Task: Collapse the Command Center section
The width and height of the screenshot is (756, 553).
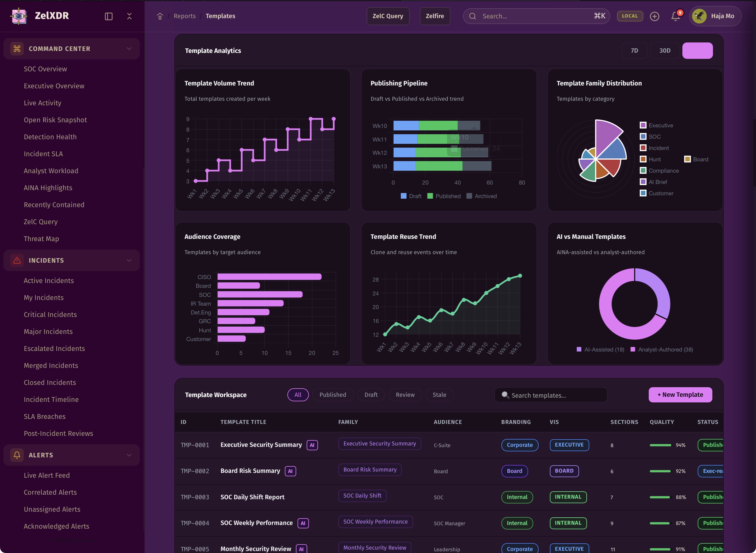Action: click(x=129, y=49)
